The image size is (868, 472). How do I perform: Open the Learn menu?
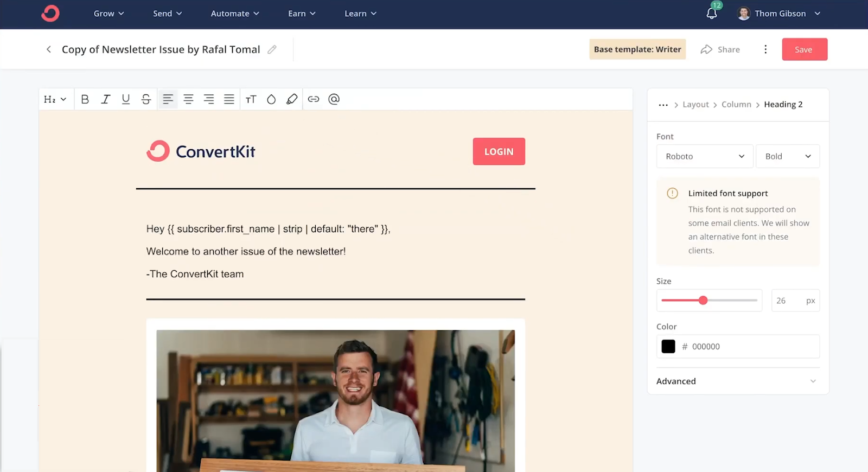360,14
